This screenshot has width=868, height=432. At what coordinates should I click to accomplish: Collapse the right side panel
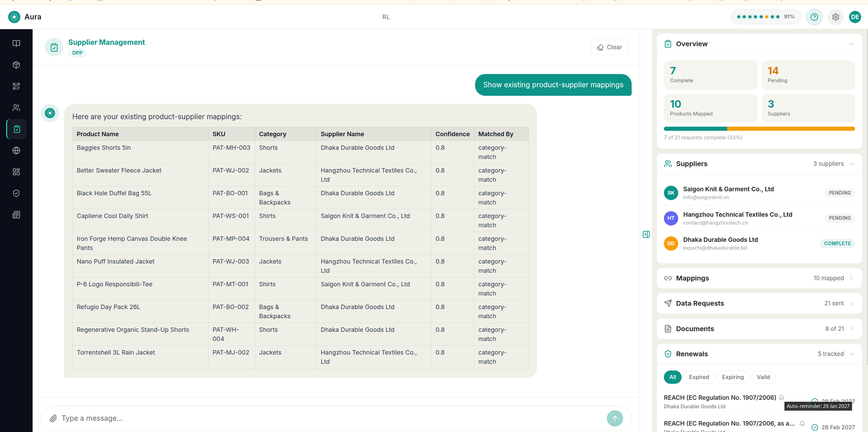pyautogui.click(x=646, y=234)
